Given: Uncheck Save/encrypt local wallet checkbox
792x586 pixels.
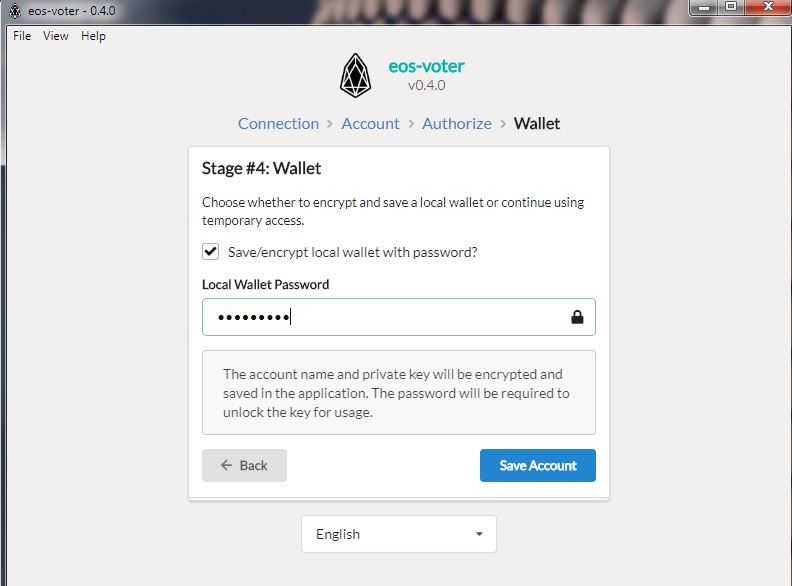Looking at the screenshot, I should (211, 252).
